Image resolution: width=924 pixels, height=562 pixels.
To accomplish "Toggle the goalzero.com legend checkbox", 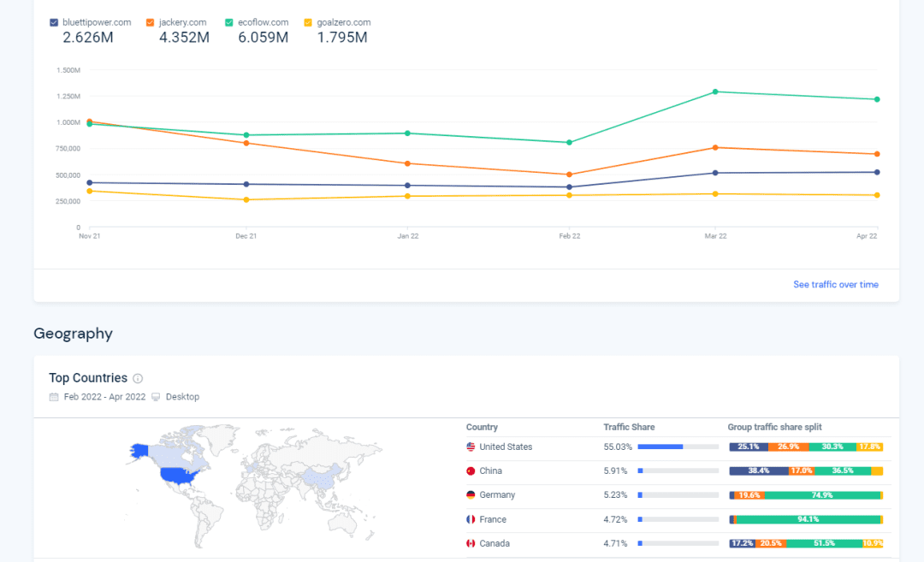I will [308, 22].
